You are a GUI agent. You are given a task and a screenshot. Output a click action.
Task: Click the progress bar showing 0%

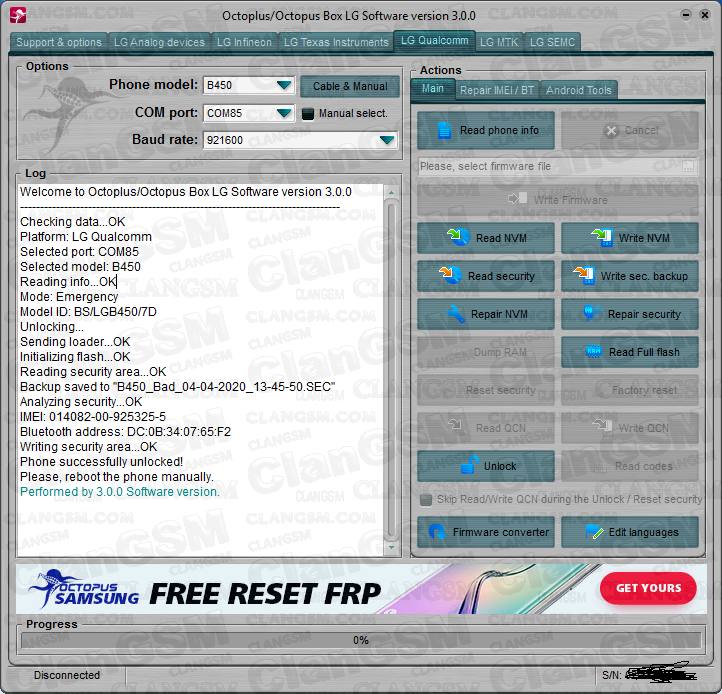tap(361, 640)
